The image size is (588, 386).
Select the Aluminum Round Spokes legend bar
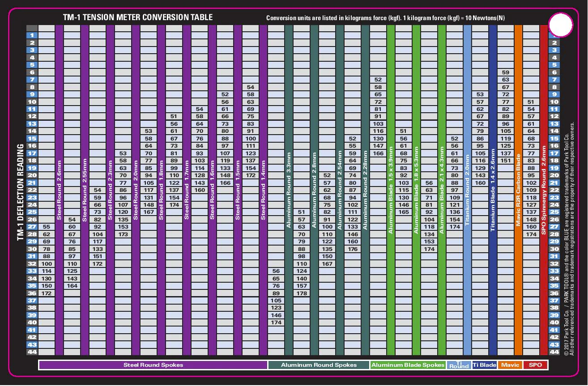tap(319, 365)
